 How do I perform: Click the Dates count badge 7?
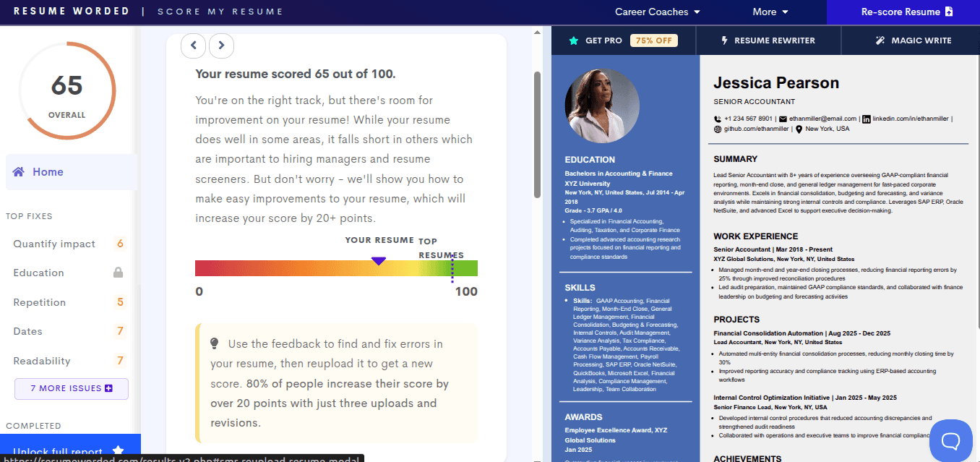pos(120,331)
